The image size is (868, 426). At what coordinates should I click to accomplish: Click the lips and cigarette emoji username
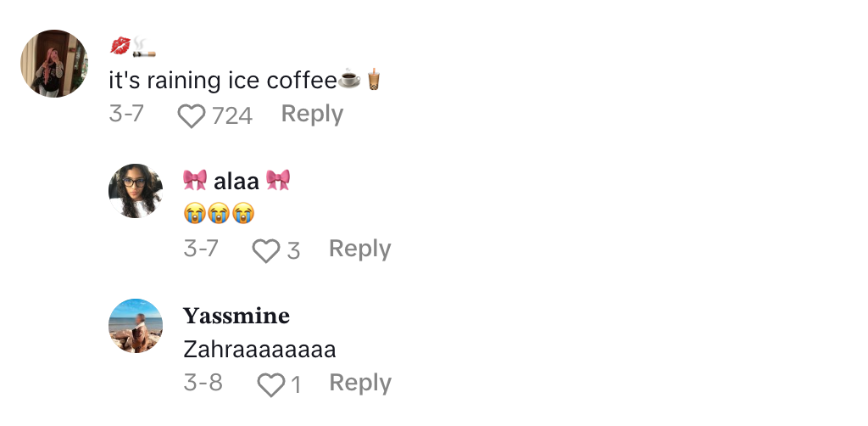pos(133,47)
